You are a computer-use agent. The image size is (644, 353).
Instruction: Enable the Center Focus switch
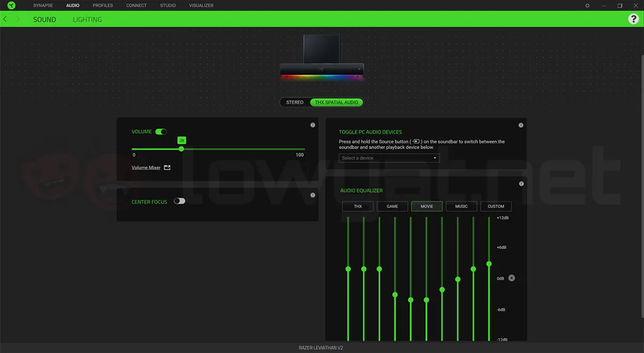pos(179,201)
